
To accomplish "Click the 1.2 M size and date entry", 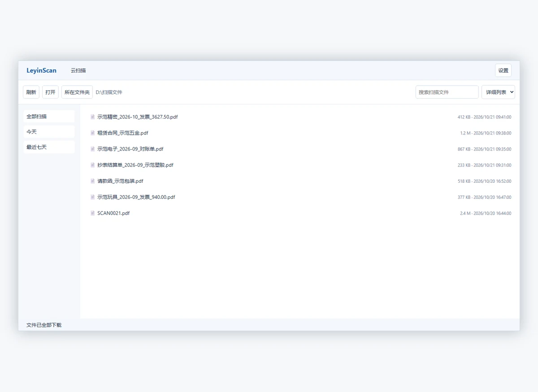I will [486, 133].
